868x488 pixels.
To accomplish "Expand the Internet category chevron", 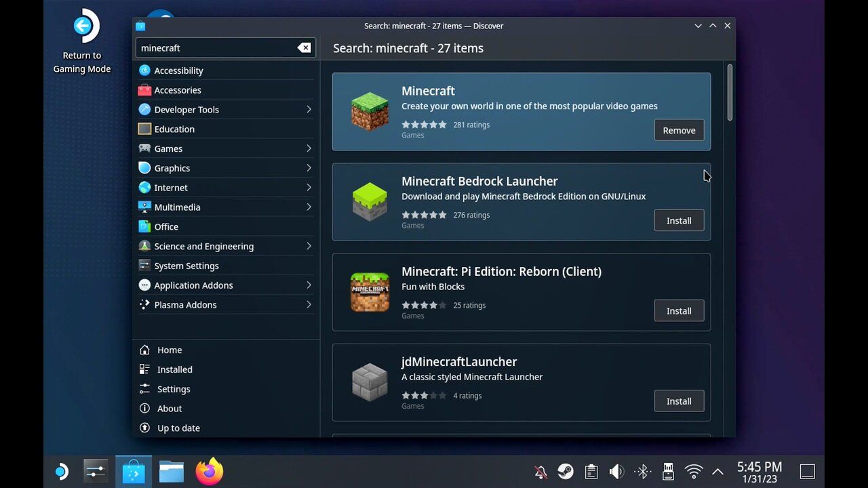I will click(309, 187).
